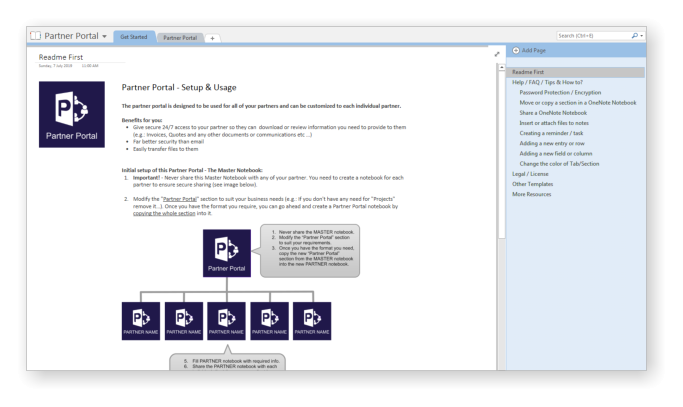Click the Partner Portal - Setup & Usage heading
This screenshot has width=683, height=407.
[179, 88]
